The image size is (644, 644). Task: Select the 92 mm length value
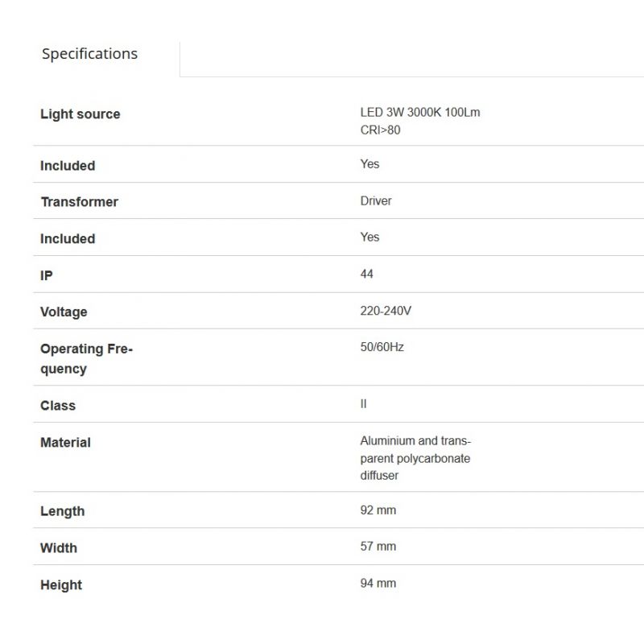[378, 510]
